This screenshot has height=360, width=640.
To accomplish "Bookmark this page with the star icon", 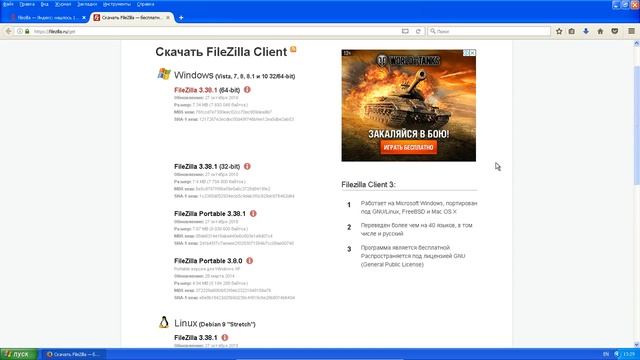I will pos(559,31).
